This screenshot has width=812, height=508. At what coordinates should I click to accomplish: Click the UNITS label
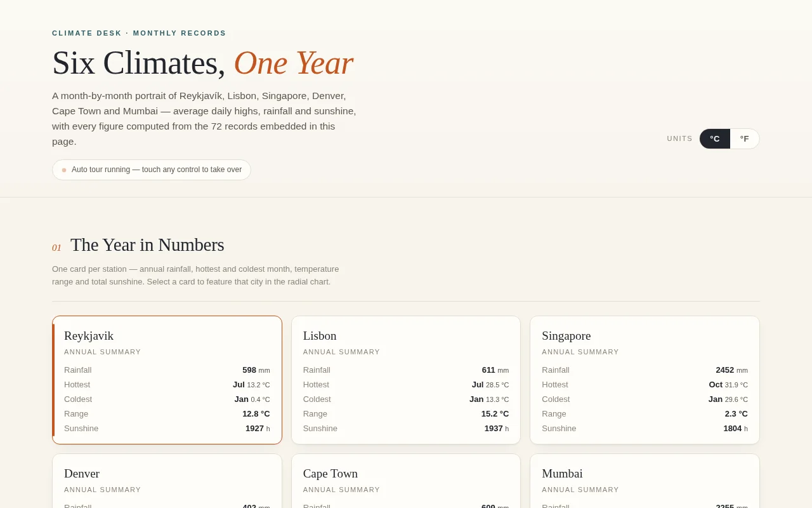(679, 138)
